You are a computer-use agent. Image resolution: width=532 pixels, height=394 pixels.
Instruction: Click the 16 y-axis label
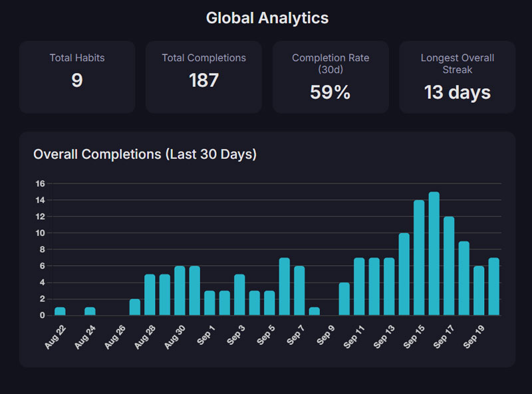pos(39,183)
